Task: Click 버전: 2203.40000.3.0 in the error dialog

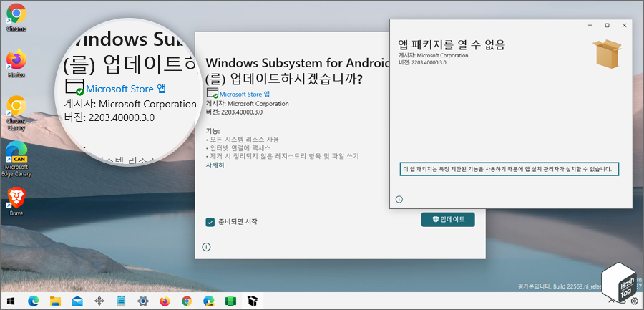Action: [422, 62]
